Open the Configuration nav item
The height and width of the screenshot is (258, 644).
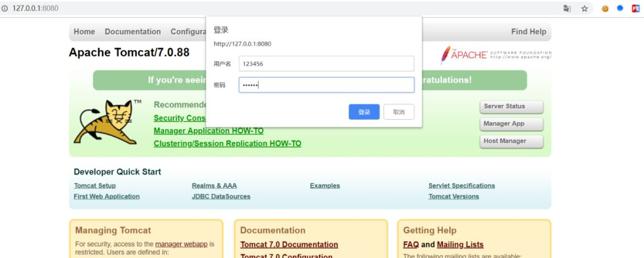(x=188, y=32)
